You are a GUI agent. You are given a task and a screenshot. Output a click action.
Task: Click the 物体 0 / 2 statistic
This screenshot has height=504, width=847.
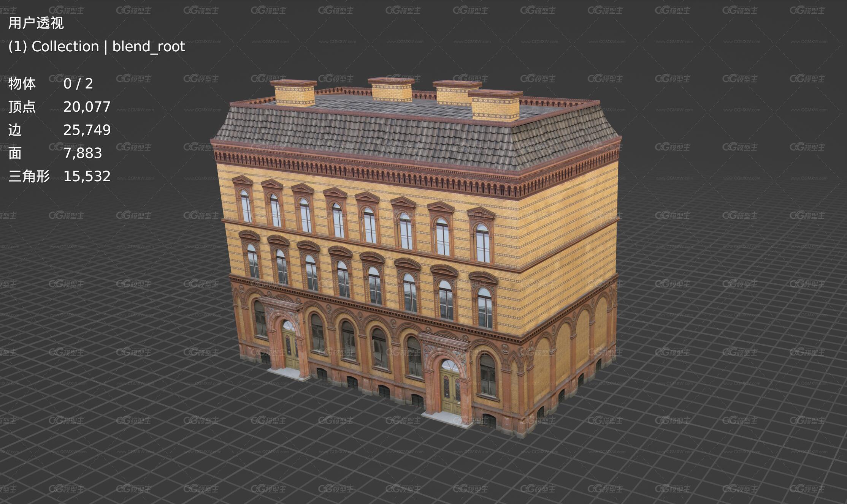[x=51, y=84]
